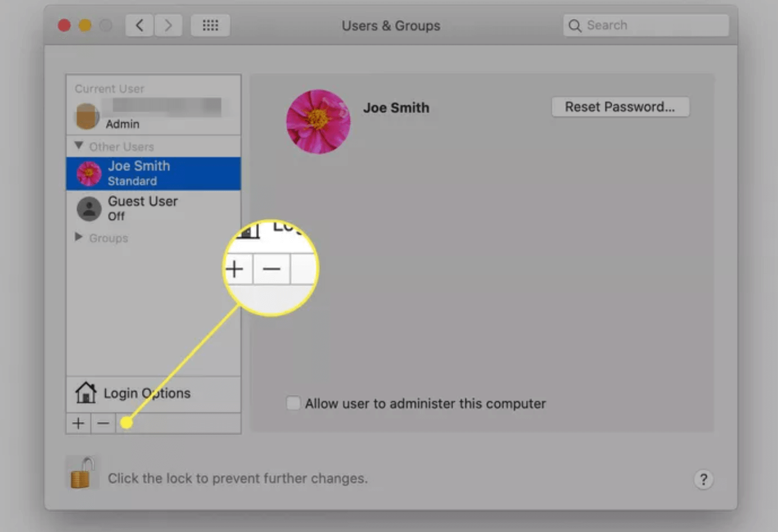Click the forward navigation arrow
The height and width of the screenshot is (532, 778).
(x=168, y=25)
